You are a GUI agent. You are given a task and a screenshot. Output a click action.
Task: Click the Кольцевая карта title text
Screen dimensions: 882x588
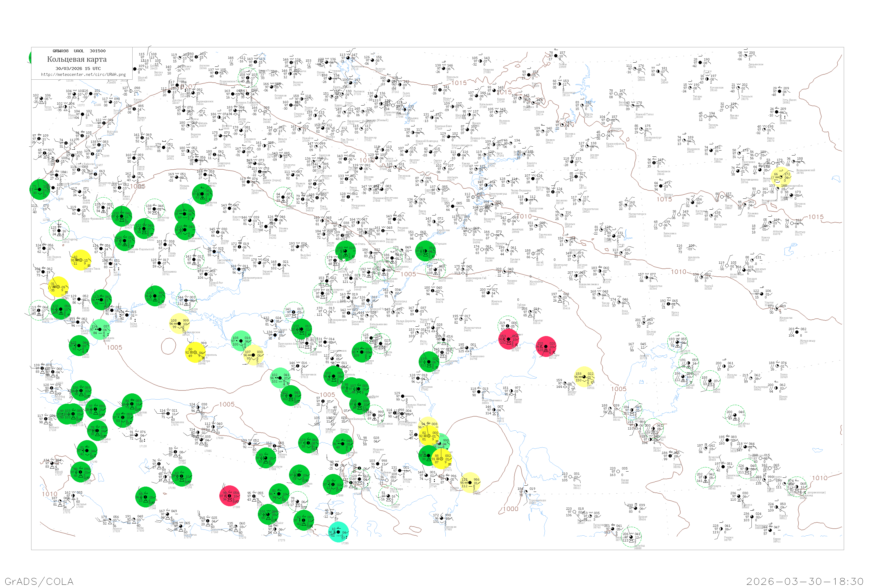[77, 59]
